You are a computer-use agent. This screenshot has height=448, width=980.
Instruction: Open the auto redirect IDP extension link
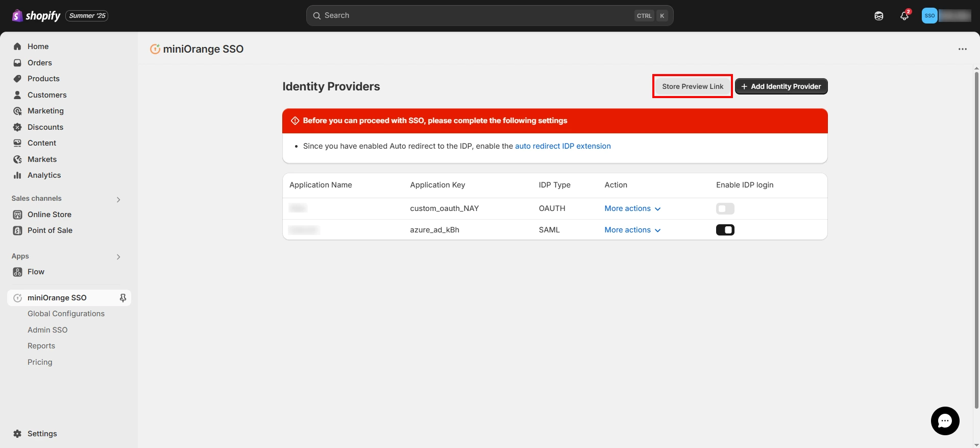pos(562,146)
